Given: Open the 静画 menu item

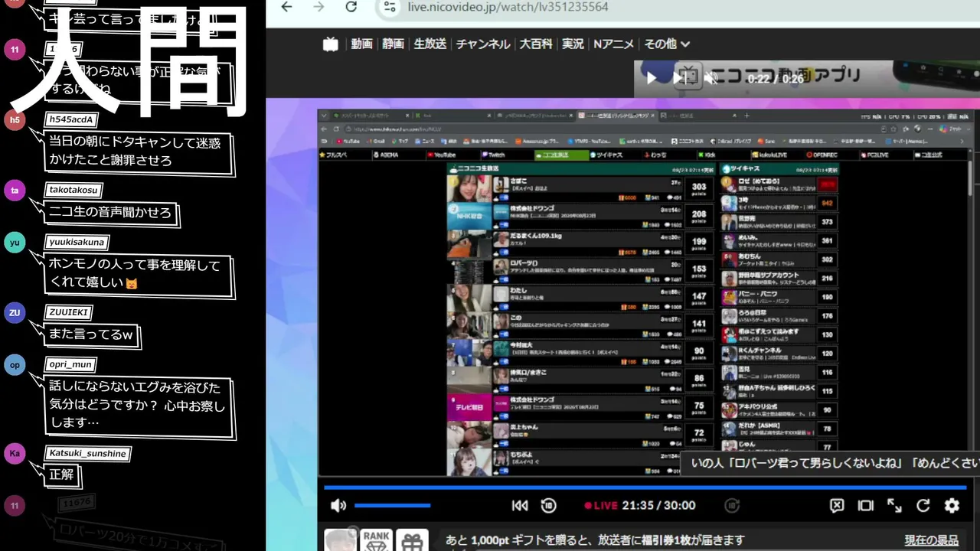Looking at the screenshot, I should [x=393, y=44].
